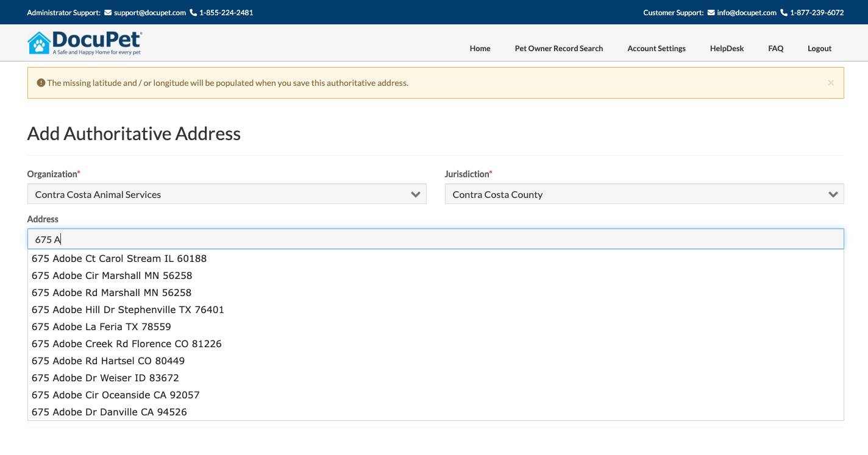Image resolution: width=868 pixels, height=455 pixels.
Task: Select 675 Adobe Rd Hartsel CO 80449
Action: [x=436, y=361]
